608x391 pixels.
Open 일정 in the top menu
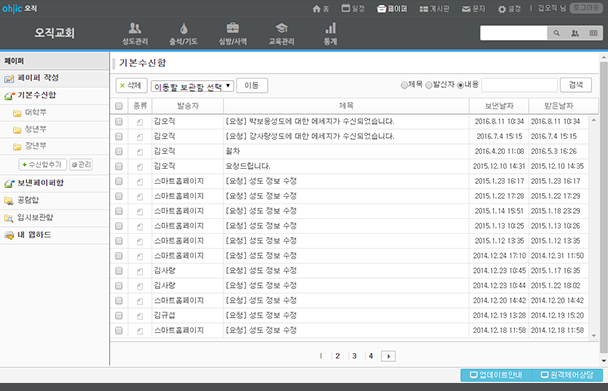353,9
